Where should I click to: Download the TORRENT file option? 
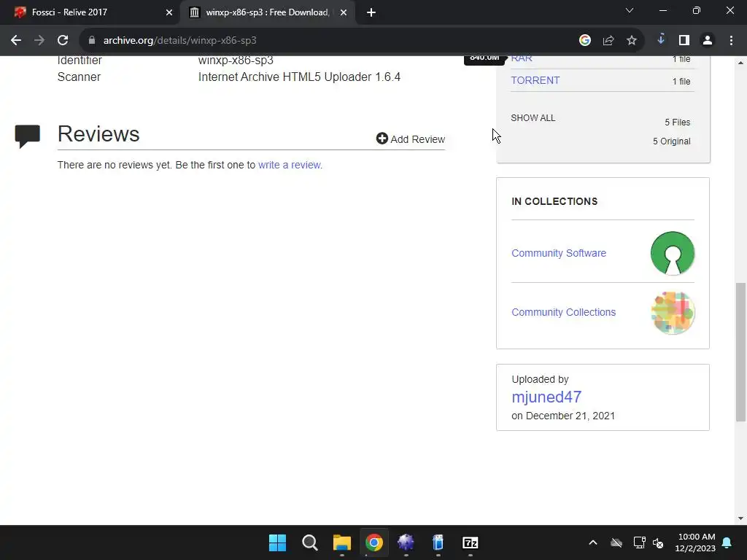[535, 80]
